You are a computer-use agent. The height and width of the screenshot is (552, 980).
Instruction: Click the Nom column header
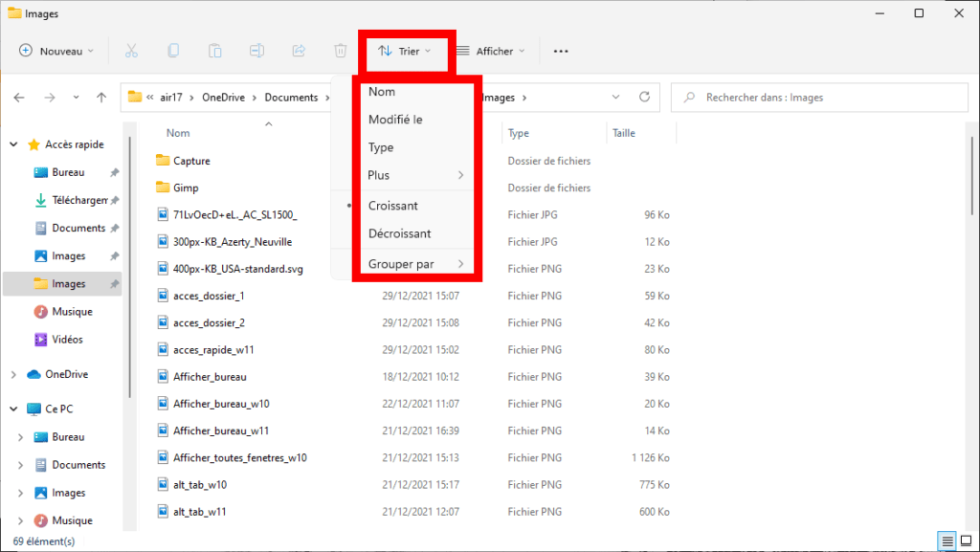tap(178, 133)
